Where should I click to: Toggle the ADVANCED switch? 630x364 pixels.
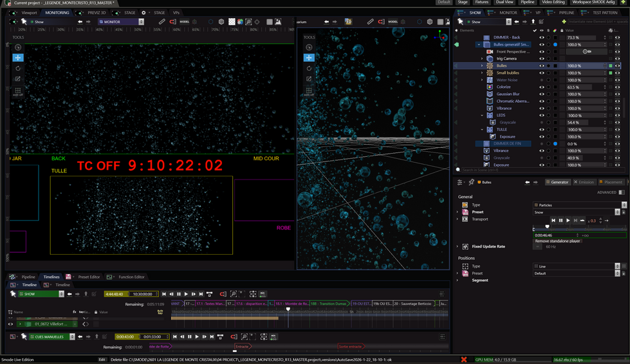[621, 192]
